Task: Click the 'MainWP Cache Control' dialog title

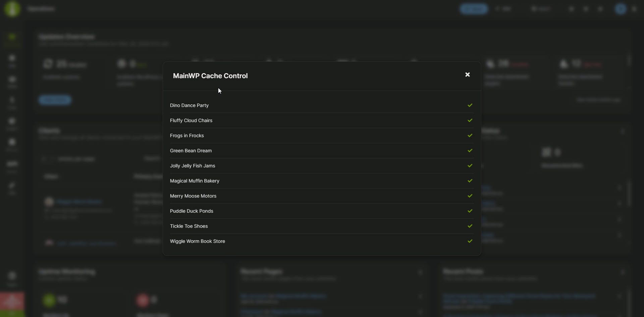Action: click(x=210, y=76)
